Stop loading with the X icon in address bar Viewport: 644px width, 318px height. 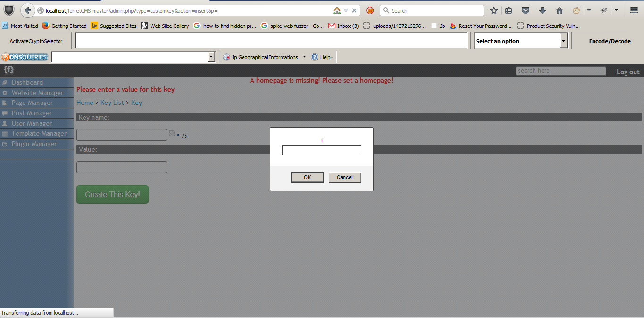coord(355,10)
